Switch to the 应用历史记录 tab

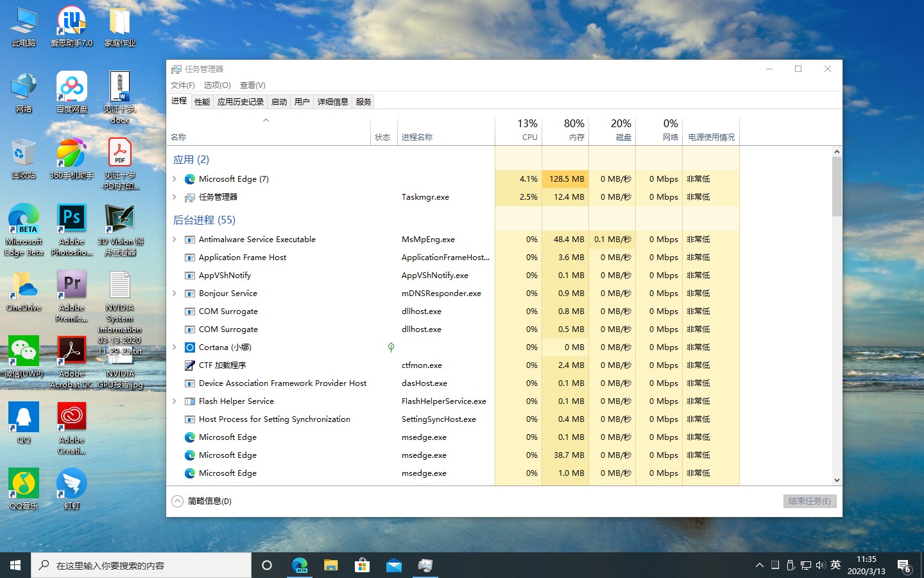[x=241, y=102]
